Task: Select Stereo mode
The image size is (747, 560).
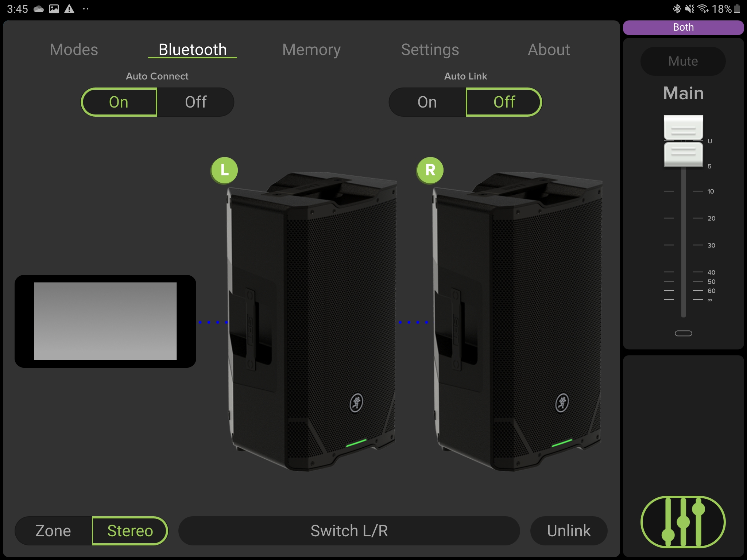Action: coord(130,531)
